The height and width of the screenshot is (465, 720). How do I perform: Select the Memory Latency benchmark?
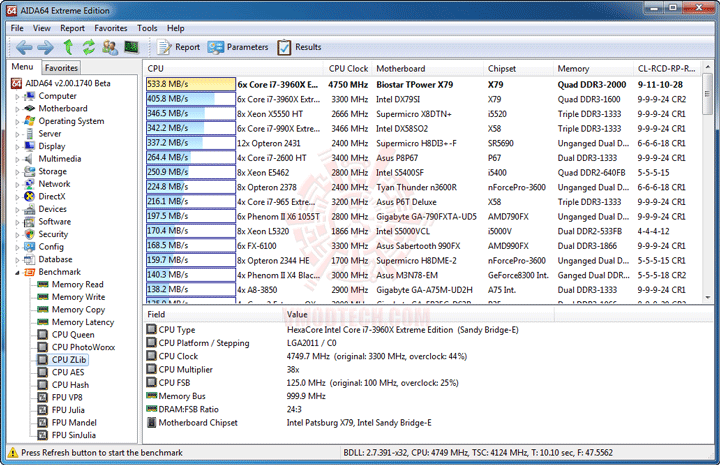(76, 322)
